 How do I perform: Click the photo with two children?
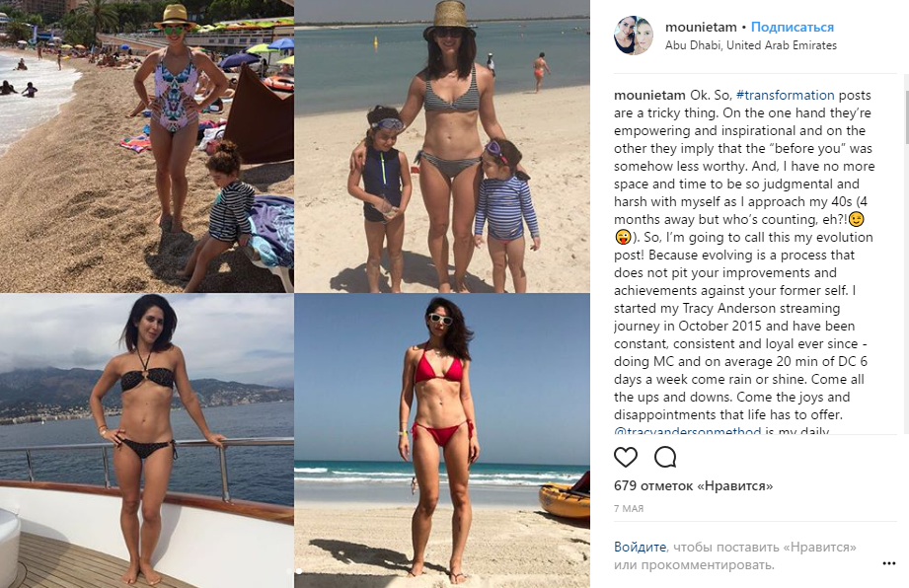tap(442, 146)
